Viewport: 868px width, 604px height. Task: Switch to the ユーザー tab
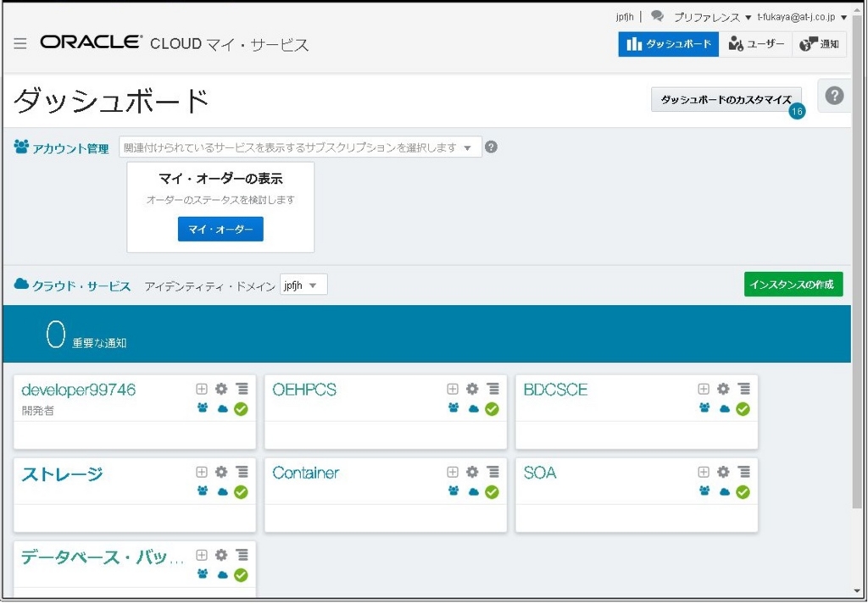755,44
